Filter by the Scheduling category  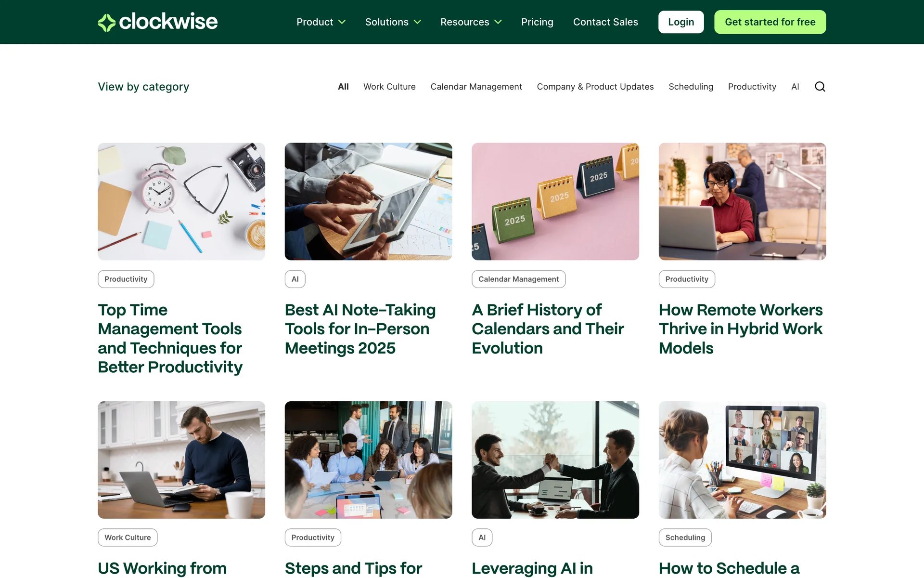[691, 87]
